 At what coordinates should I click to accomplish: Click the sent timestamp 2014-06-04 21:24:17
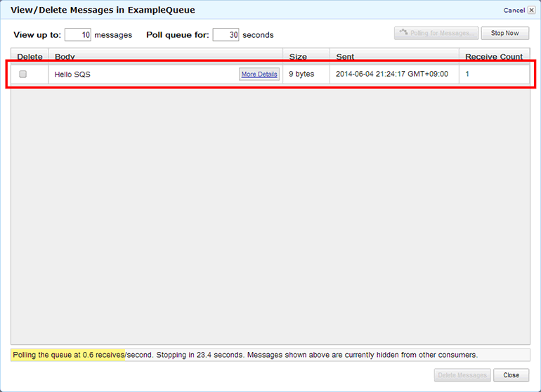pyautogui.click(x=391, y=74)
